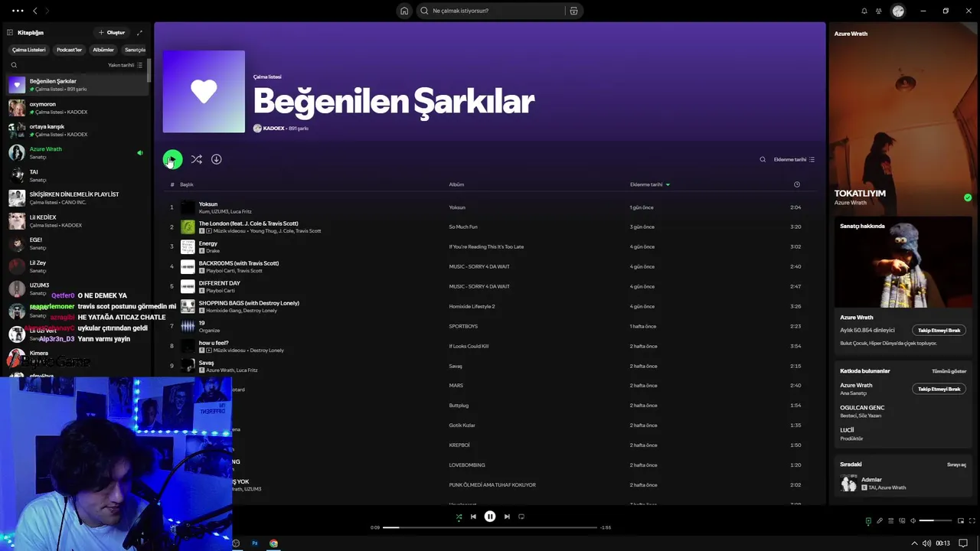
Task: Click the TOKATLIYIM song title
Action: coord(860,194)
